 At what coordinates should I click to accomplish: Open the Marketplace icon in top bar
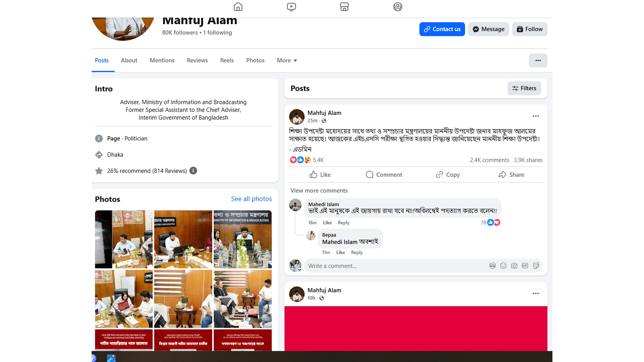pyautogui.click(x=344, y=7)
